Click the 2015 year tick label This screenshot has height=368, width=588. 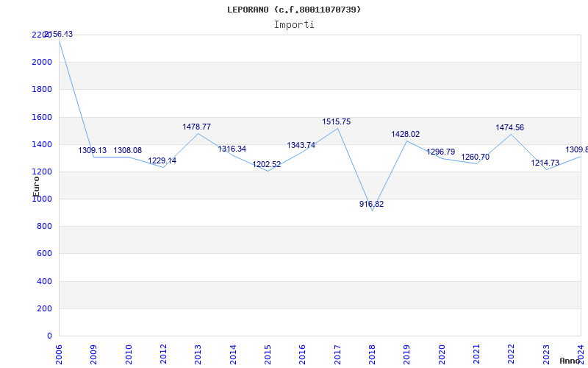pos(268,354)
